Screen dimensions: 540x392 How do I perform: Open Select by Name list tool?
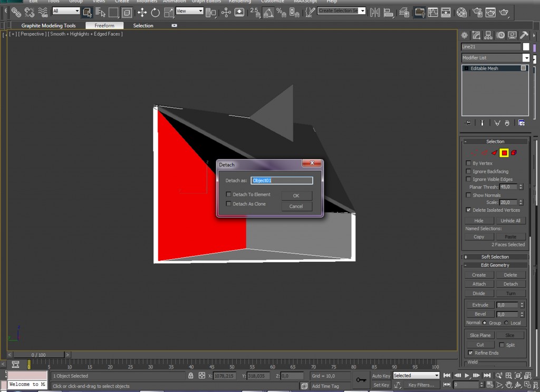click(100, 13)
